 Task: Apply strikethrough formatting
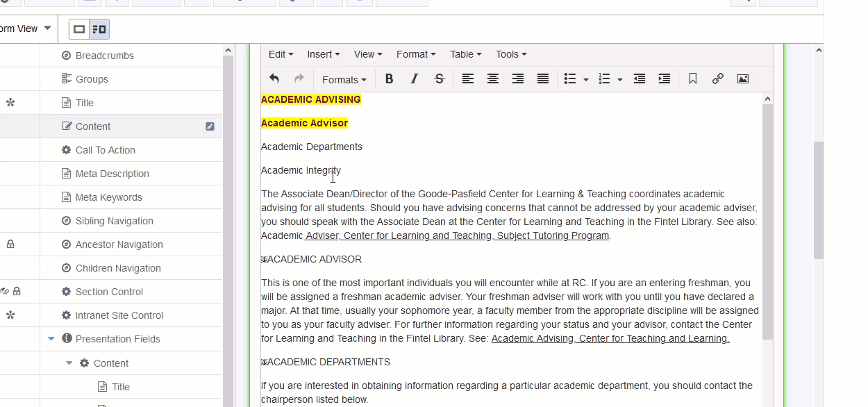click(440, 79)
